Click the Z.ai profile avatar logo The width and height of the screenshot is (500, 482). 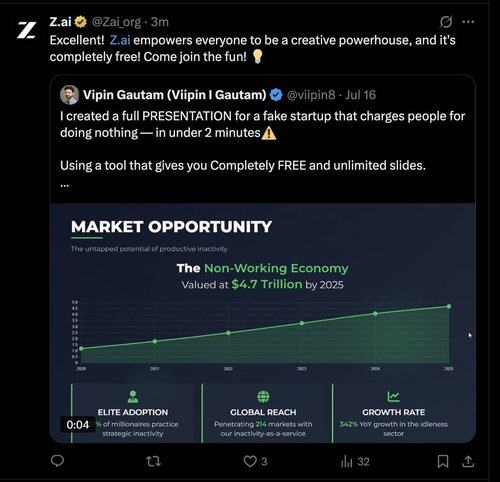click(27, 30)
